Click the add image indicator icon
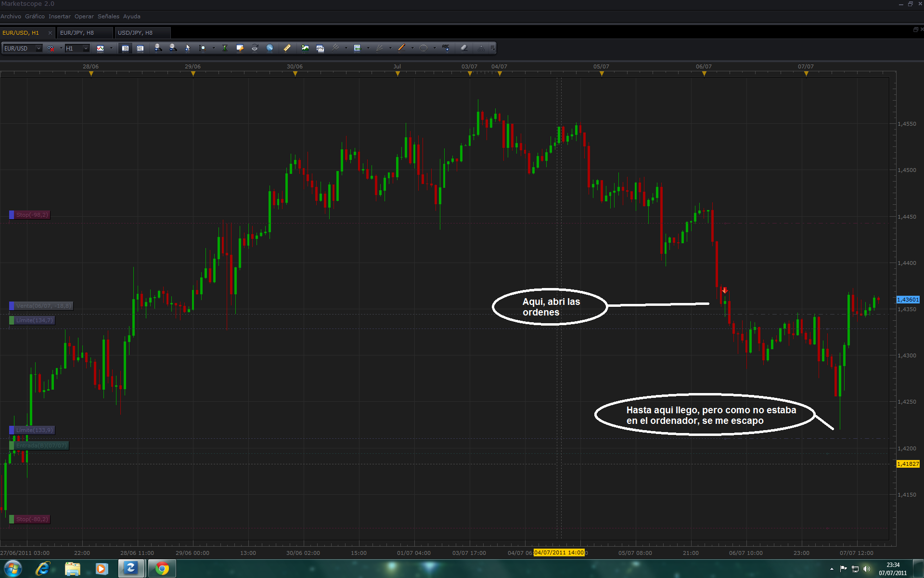Image resolution: width=924 pixels, height=578 pixels. (x=305, y=48)
